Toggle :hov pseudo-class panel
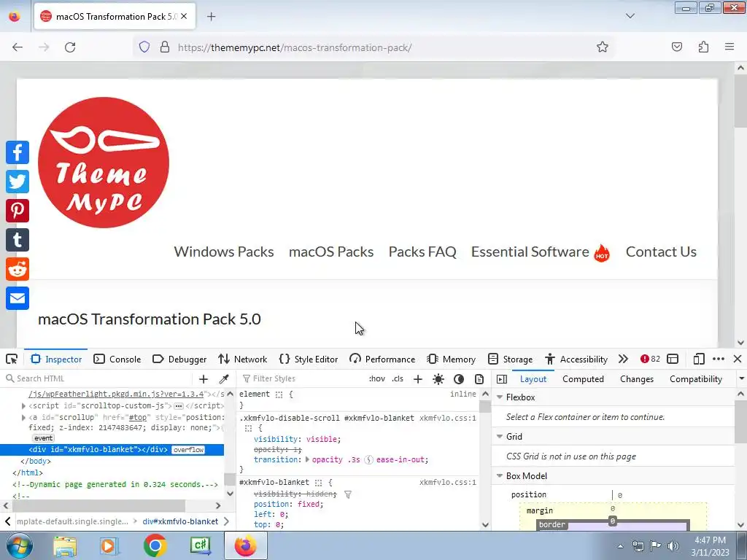 click(377, 379)
